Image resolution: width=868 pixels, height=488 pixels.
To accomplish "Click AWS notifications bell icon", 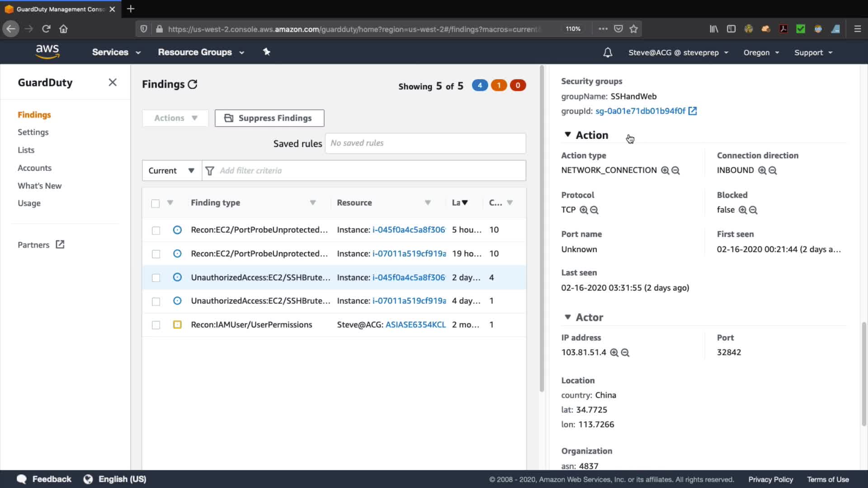I will tap(608, 52).
